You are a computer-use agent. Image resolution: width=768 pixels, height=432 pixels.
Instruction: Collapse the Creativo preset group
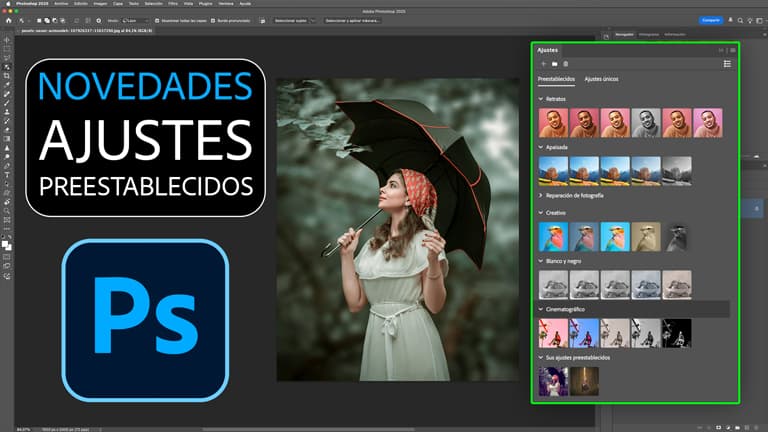click(541, 213)
